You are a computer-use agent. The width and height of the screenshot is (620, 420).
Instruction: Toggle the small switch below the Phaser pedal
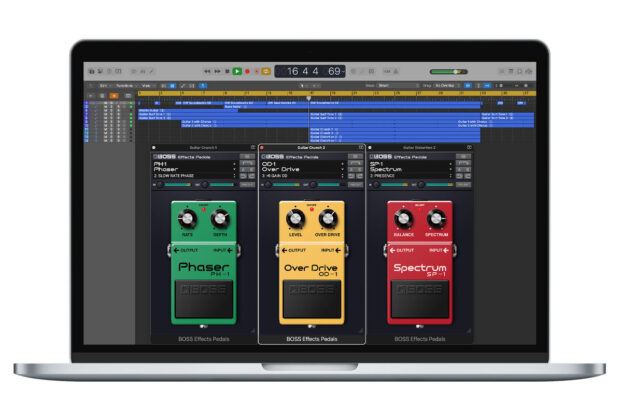click(204, 327)
